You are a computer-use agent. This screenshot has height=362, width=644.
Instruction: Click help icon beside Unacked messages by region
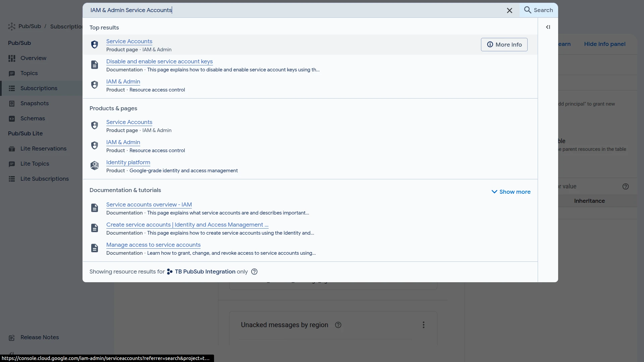(x=338, y=325)
